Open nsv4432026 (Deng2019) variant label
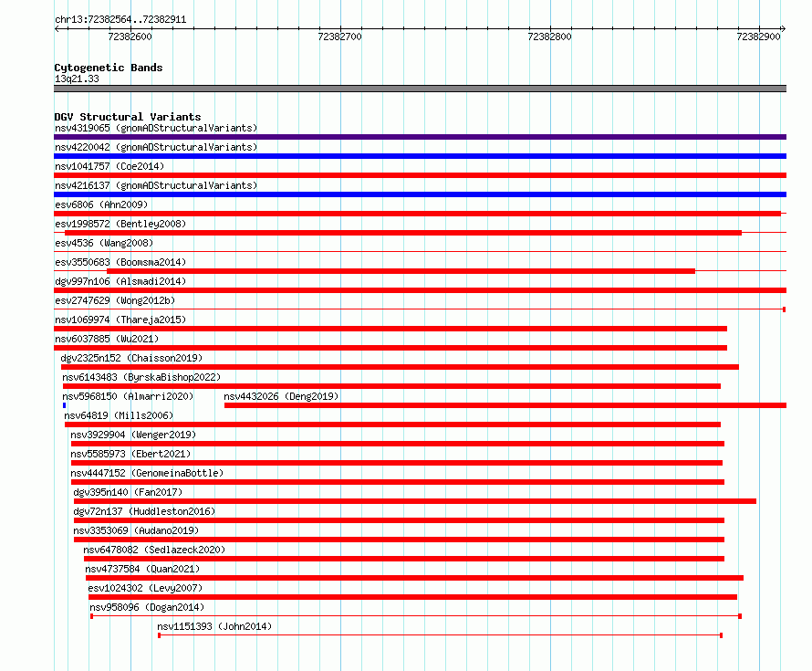The image size is (812, 671). click(x=281, y=396)
